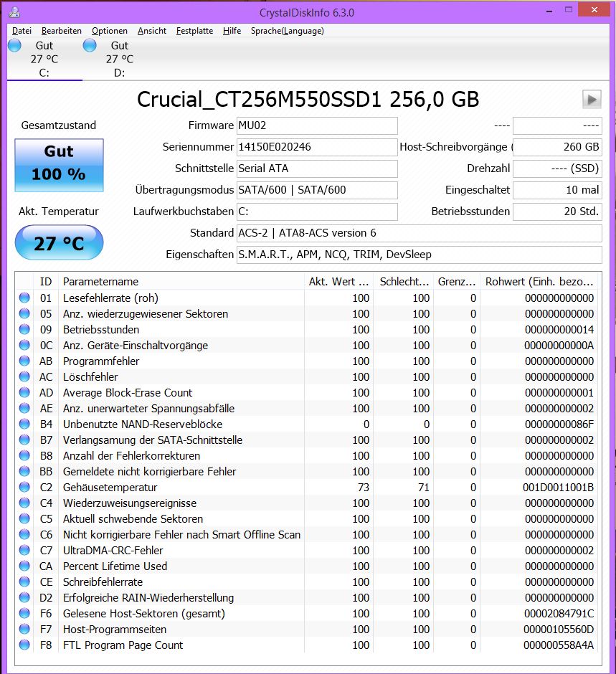616x674 pixels.
Task: Click status orb of FTL Program Page Count row
Action: click(x=24, y=645)
